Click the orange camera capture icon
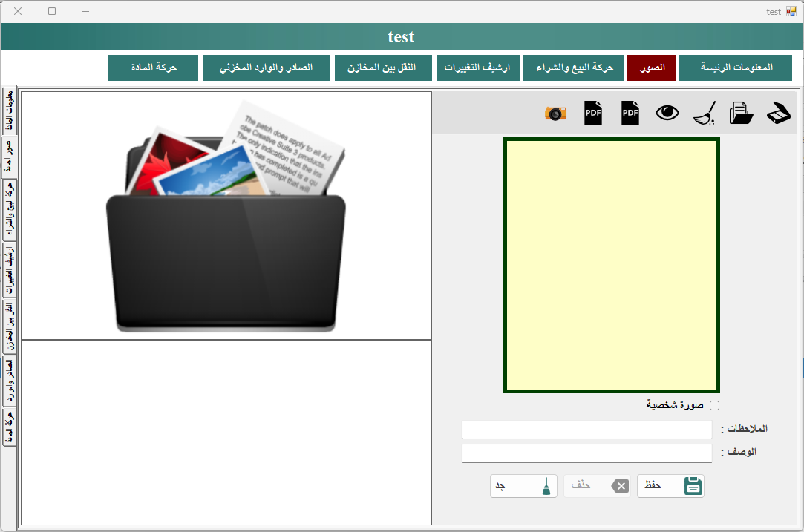This screenshot has width=804, height=532. (556, 114)
